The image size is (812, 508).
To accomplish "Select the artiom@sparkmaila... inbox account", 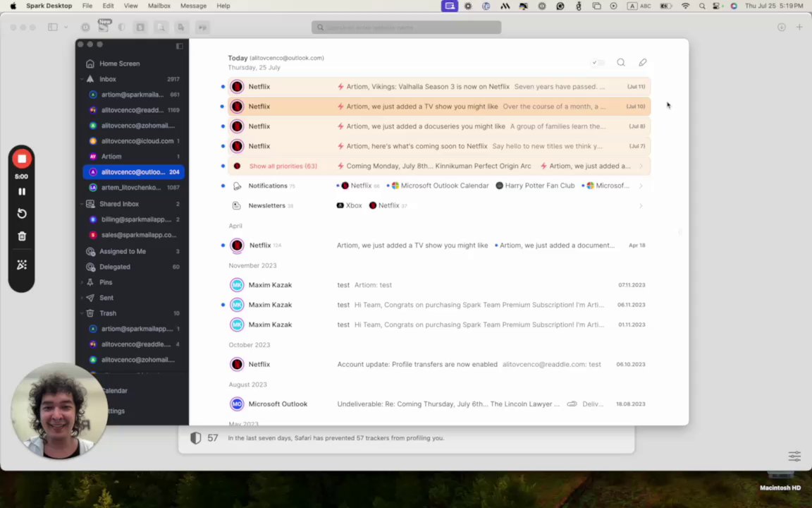I will click(x=134, y=95).
